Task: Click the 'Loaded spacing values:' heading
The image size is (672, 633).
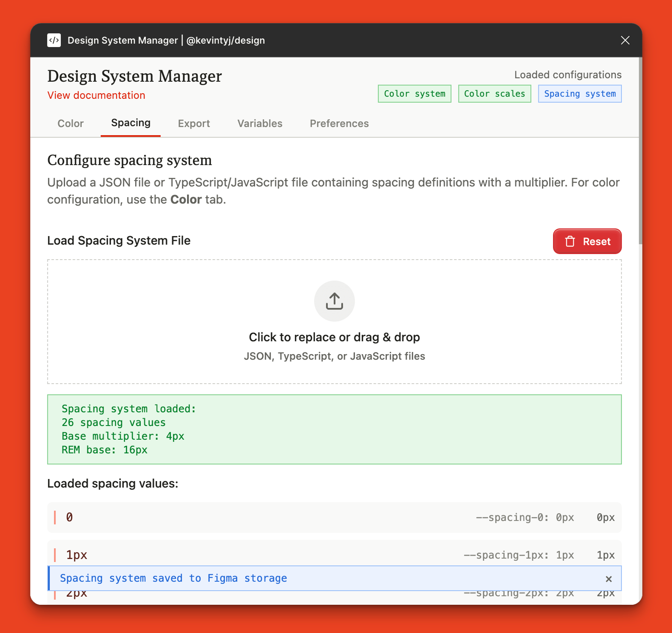Action: click(113, 483)
